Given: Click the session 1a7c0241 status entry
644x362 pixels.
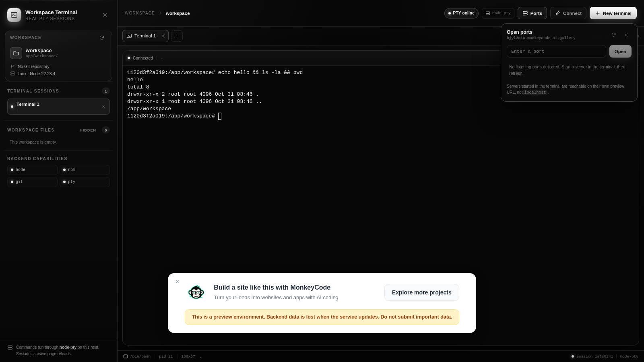Looking at the screenshot, I should pos(592,356).
